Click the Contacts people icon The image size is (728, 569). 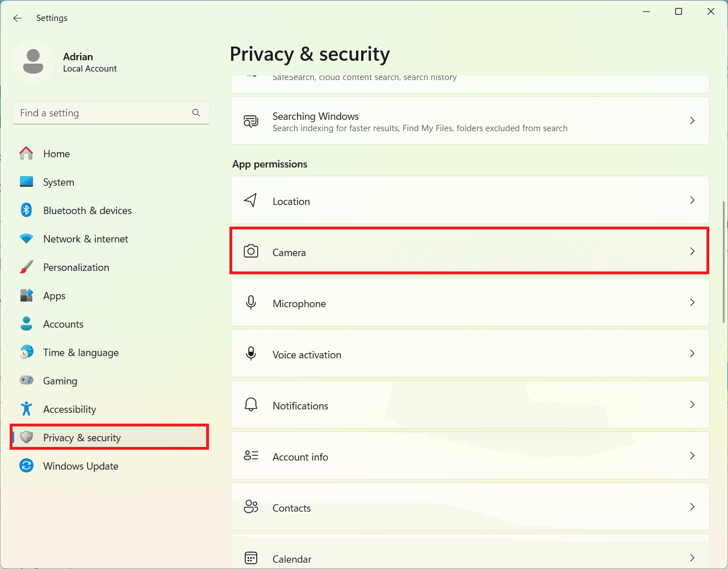(x=251, y=507)
